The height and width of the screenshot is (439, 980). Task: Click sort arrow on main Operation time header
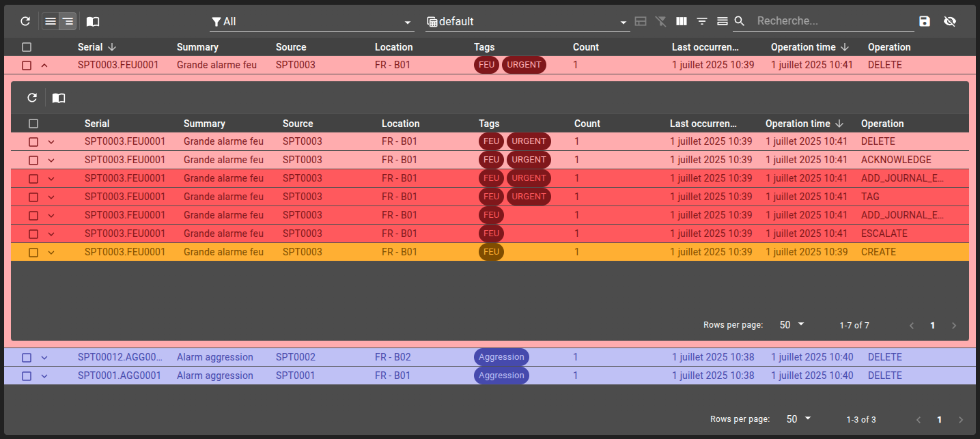point(845,47)
